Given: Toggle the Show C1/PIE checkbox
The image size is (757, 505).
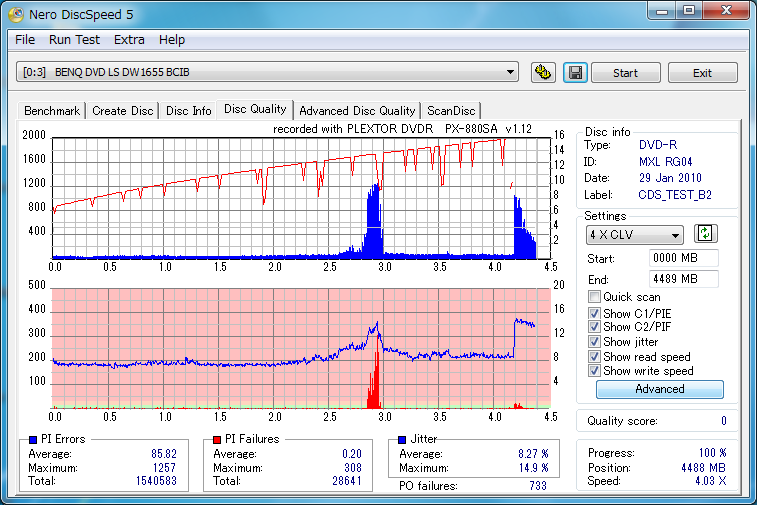Looking at the screenshot, I should (x=595, y=314).
